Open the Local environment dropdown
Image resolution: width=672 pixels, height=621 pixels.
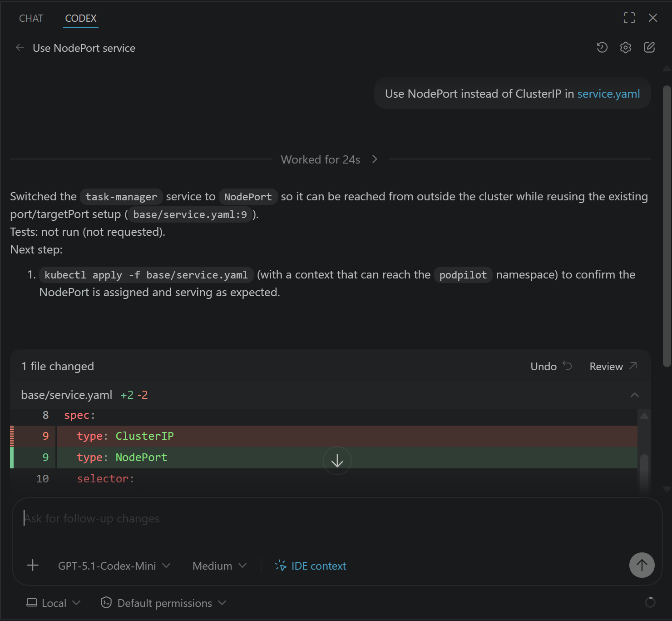(54, 603)
